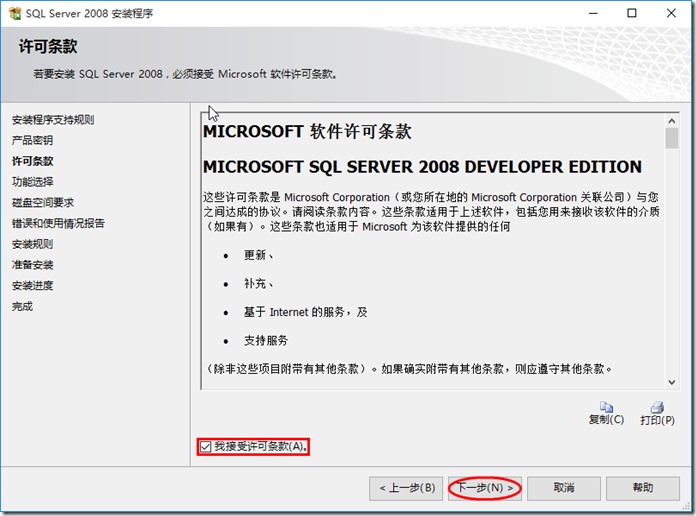Select the 准备安装 step in sidebar
Image resolution: width=696 pixels, height=516 pixels.
point(32,265)
